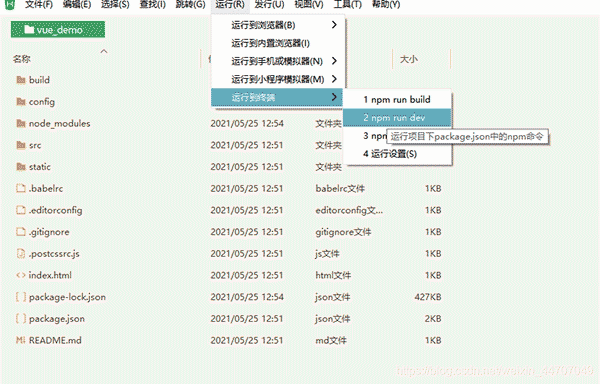Toggle the sort arrow above 名称 column
This screenshot has height=384, width=600.
point(104,51)
